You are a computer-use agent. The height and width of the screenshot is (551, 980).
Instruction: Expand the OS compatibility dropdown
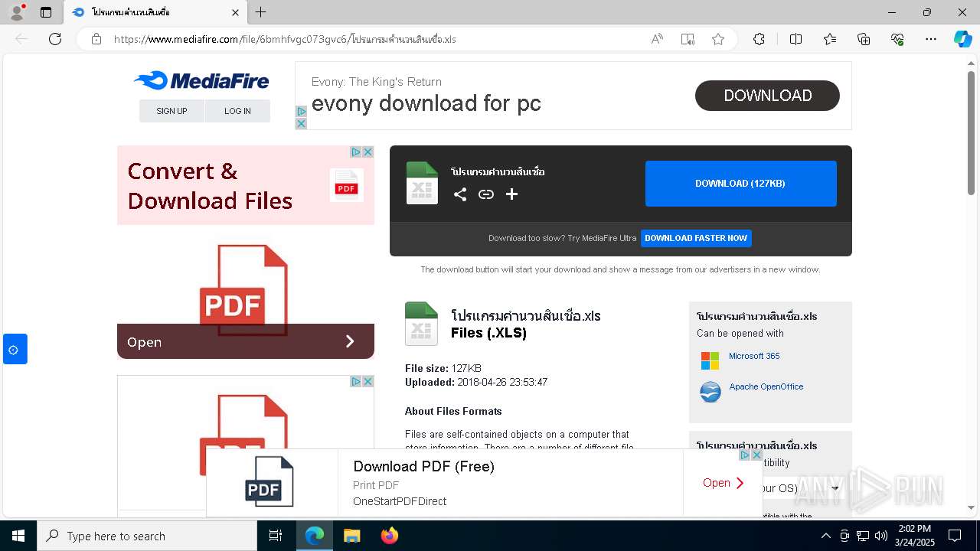tap(835, 488)
